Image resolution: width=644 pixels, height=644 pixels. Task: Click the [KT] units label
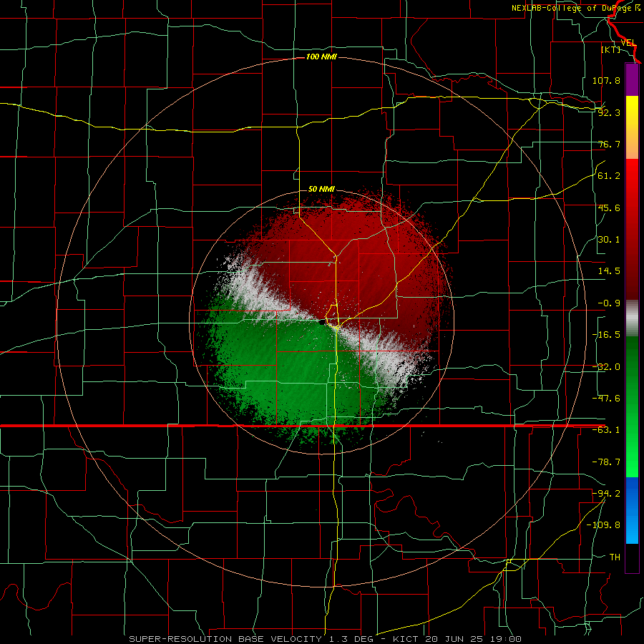[610, 49]
